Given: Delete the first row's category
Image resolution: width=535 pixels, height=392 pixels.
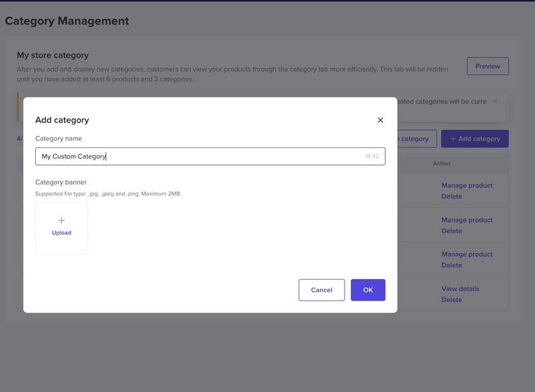Looking at the screenshot, I should (x=451, y=196).
